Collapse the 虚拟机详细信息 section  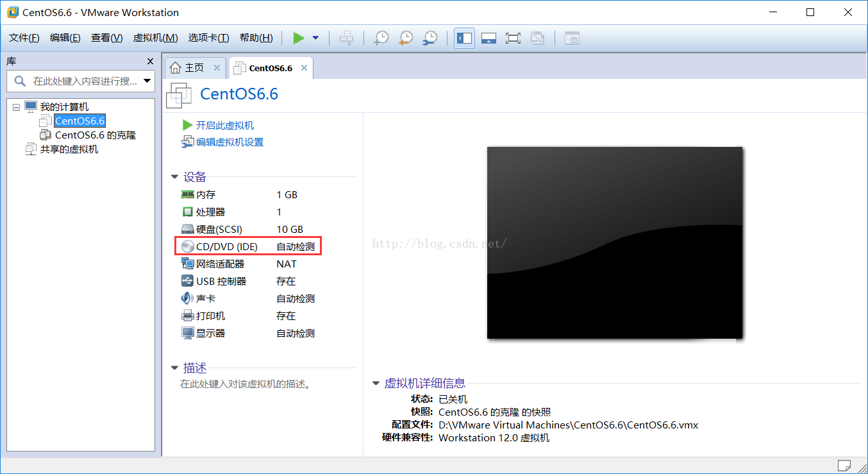(375, 382)
